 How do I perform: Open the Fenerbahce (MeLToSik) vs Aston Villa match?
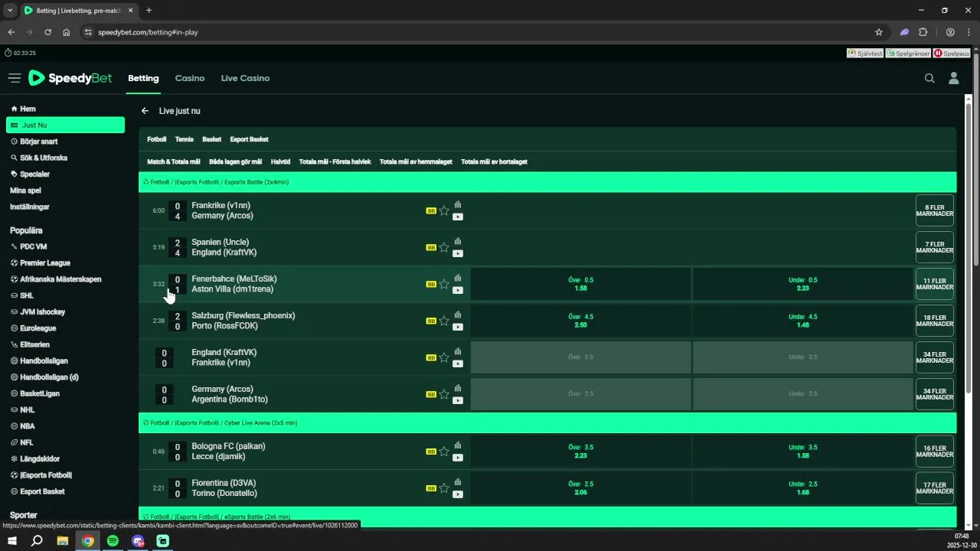coord(234,284)
